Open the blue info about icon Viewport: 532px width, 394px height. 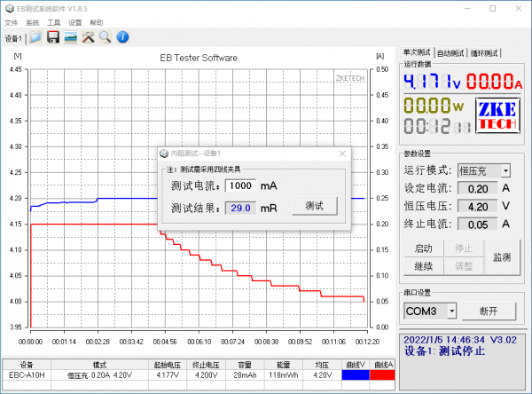click(x=123, y=37)
